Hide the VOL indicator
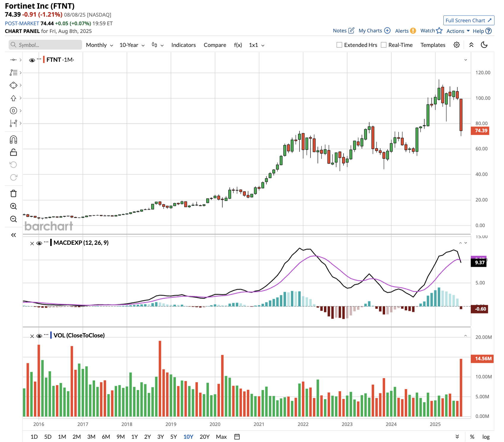This screenshot has width=504, height=442. point(39,336)
